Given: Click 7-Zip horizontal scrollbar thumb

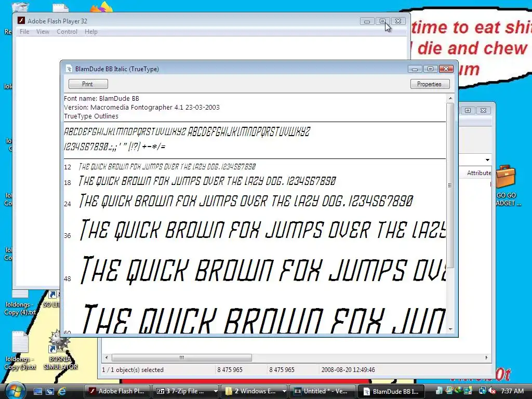Looking at the screenshot, I should tap(182, 357).
